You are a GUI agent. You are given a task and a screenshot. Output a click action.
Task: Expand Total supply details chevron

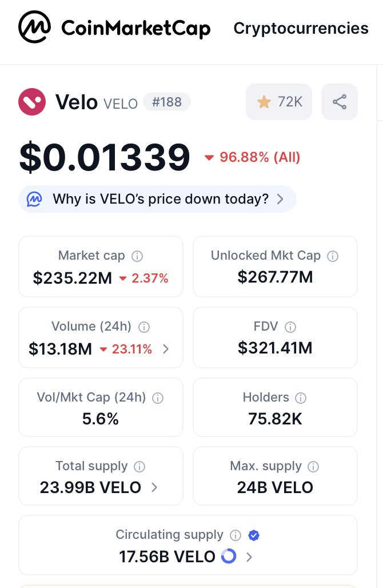(x=154, y=487)
